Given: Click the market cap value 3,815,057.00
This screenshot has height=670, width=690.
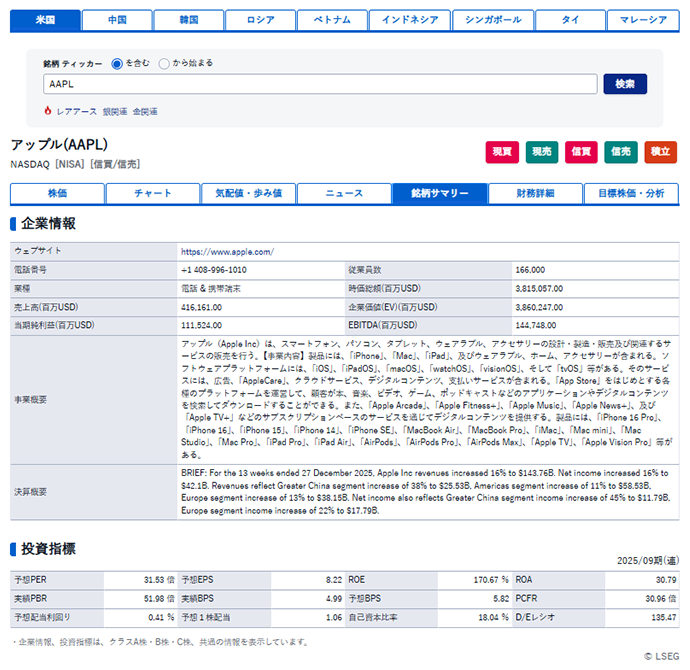Looking at the screenshot, I should (x=539, y=289).
